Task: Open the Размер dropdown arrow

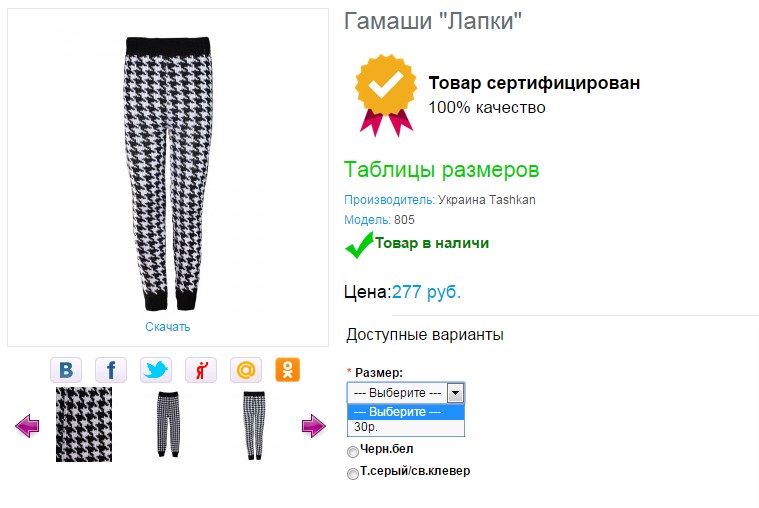Action: [x=455, y=393]
